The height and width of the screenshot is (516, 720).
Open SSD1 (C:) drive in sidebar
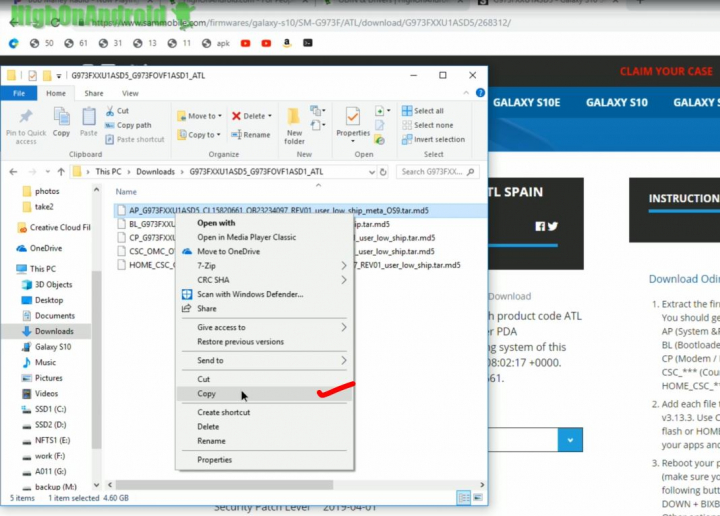point(45,409)
